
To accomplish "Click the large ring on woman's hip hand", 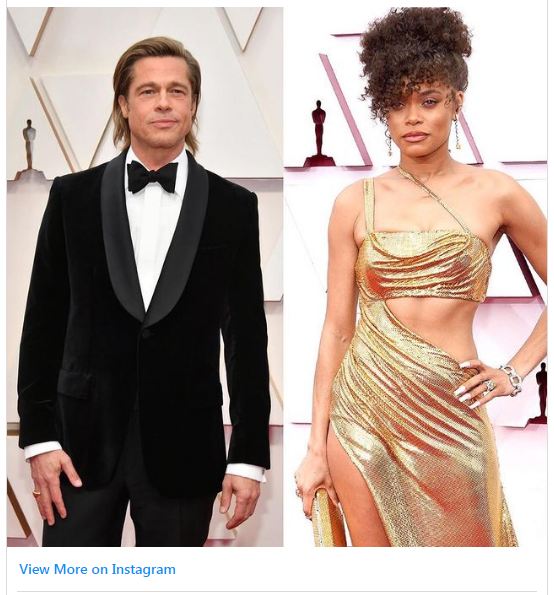I will (x=489, y=386).
